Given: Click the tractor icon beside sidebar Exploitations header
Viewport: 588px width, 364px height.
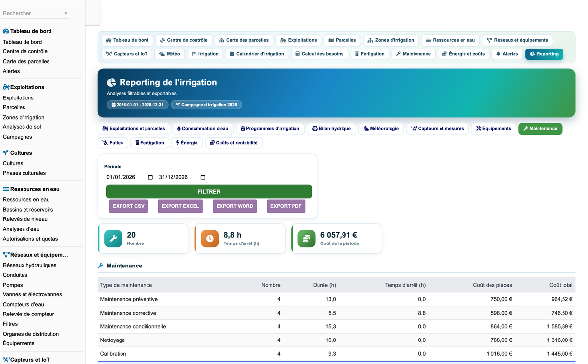Looking at the screenshot, I should [x=6, y=87].
